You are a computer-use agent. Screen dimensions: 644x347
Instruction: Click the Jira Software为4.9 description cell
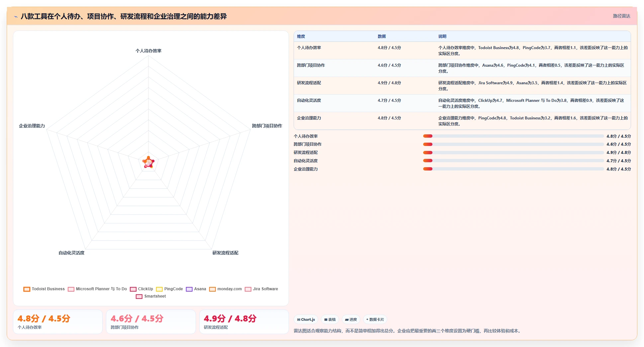tap(532, 86)
